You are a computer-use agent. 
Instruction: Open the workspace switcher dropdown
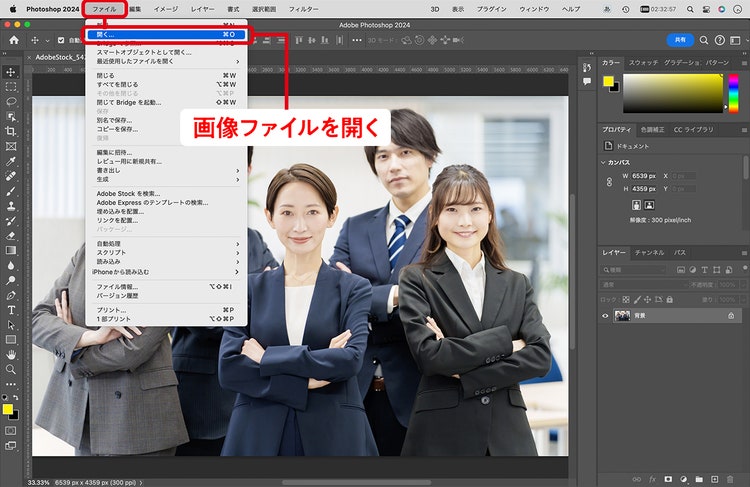pyautogui.click(x=736, y=40)
